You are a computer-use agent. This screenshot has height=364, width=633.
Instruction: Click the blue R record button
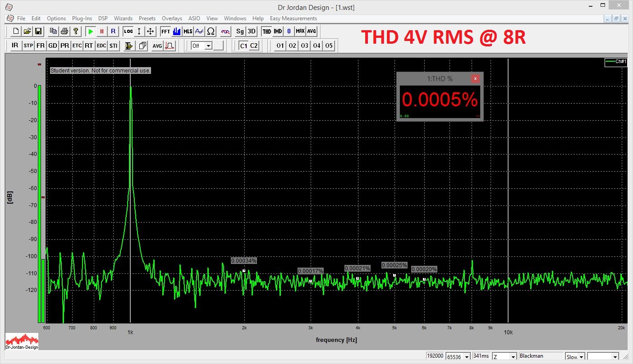point(113,31)
